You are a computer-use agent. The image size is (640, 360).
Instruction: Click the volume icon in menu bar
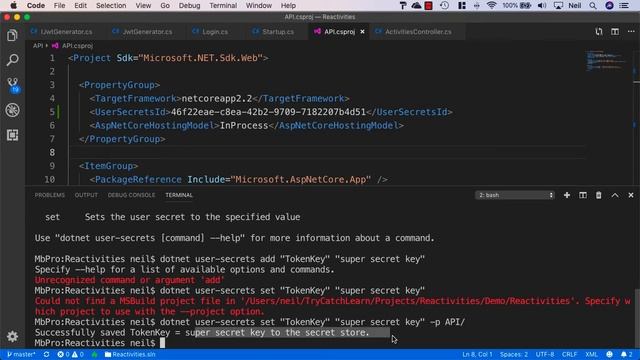pos(542,5)
